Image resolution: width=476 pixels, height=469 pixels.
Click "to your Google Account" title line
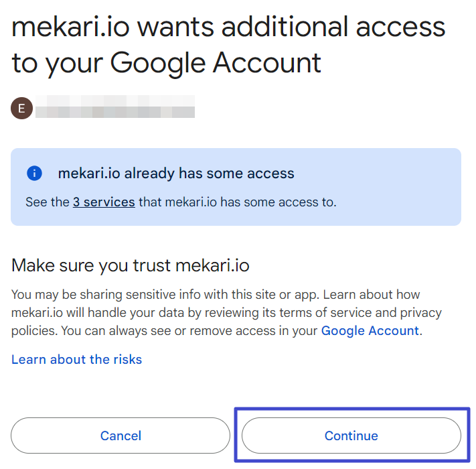[x=166, y=62]
